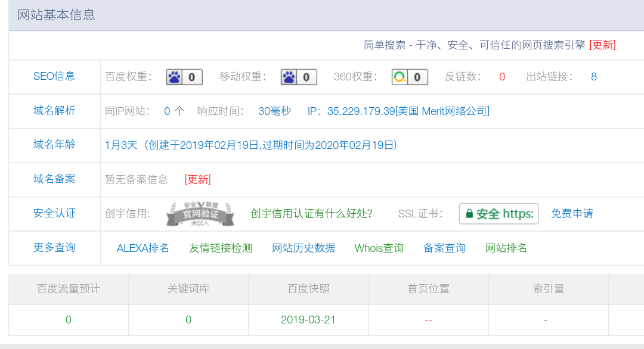The width and height of the screenshot is (644, 349).
Task: Click the 360权重 value box showing 0
Action: pos(417,77)
